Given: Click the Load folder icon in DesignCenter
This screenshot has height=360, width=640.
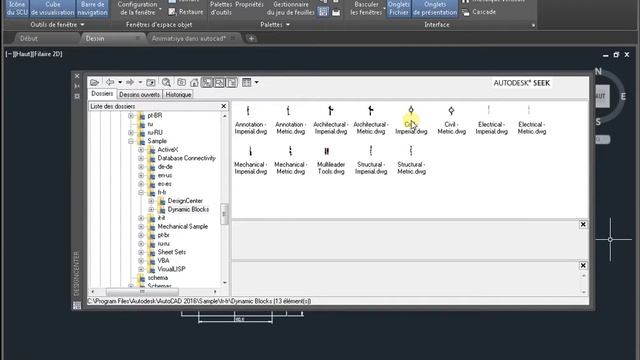Looking at the screenshot, I should pos(95,82).
